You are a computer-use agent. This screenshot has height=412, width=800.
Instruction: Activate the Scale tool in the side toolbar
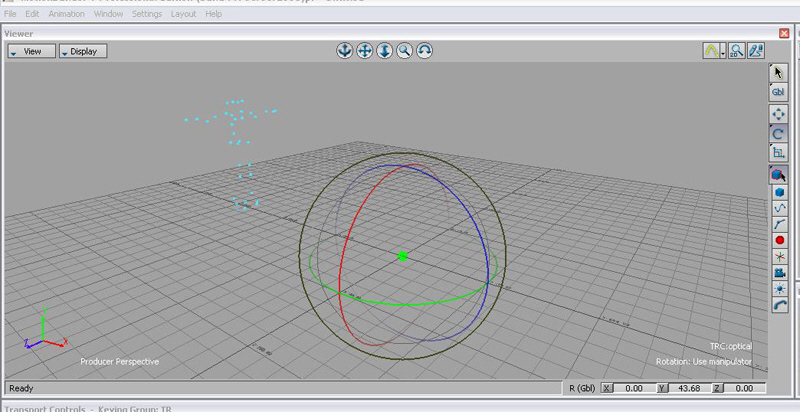[779, 153]
